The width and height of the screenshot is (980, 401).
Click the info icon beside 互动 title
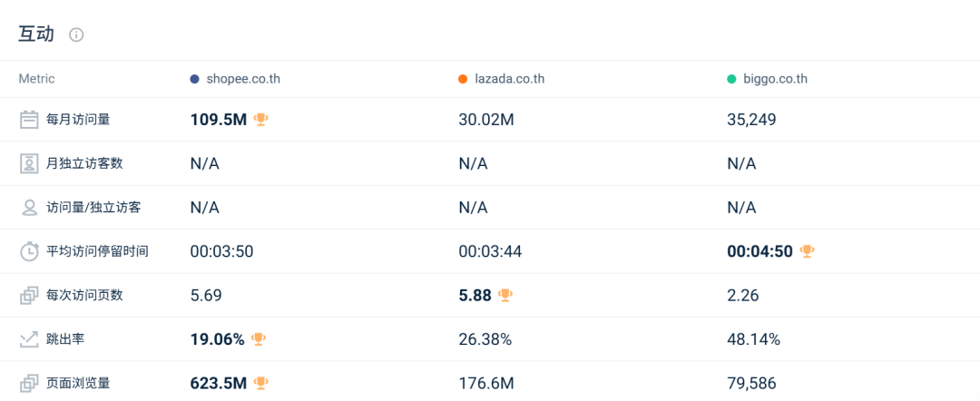pos(76,34)
